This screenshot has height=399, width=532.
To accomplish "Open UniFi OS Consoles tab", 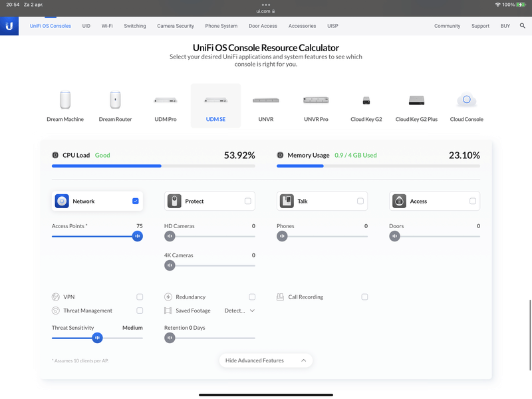I will click(x=51, y=26).
